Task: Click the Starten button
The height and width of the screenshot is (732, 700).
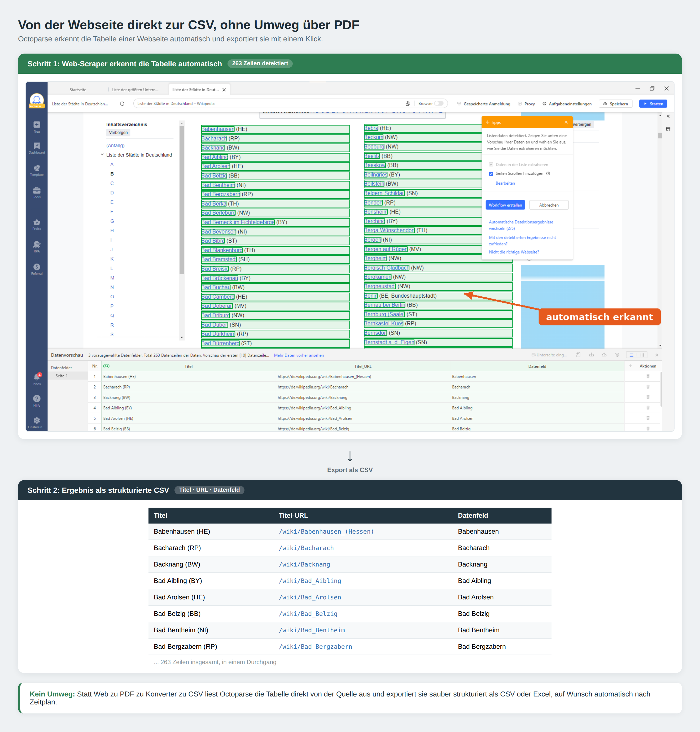Action: [653, 104]
